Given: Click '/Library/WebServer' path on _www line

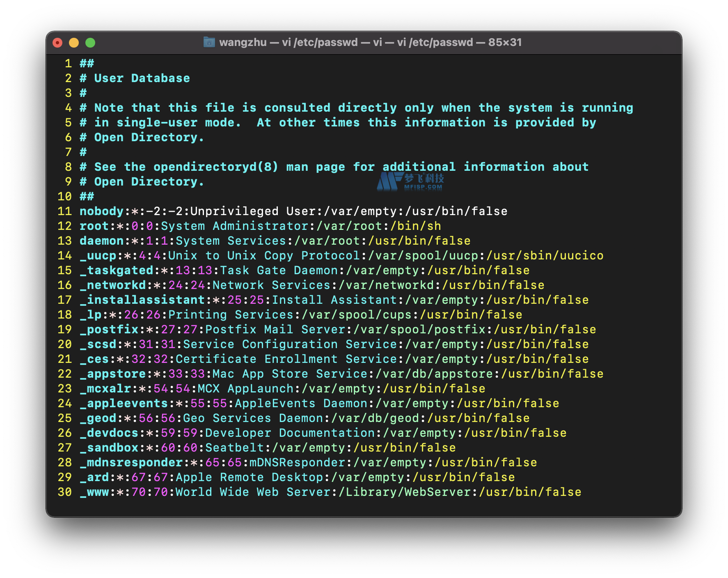Looking at the screenshot, I should 404,492.
